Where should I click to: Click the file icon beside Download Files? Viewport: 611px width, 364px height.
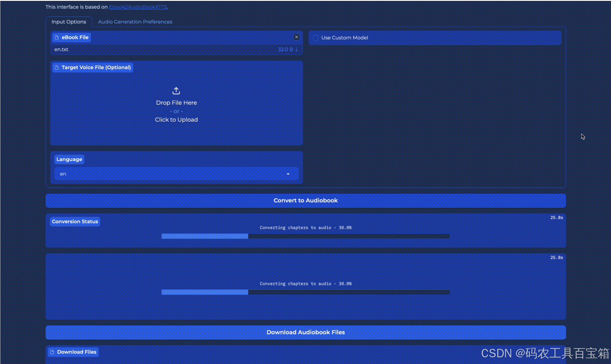click(52, 352)
